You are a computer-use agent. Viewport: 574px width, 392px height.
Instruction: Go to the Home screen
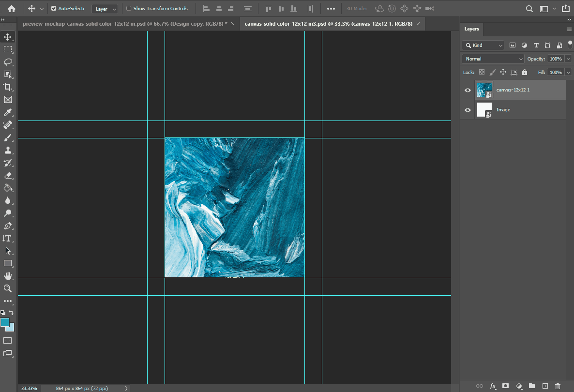12,8
